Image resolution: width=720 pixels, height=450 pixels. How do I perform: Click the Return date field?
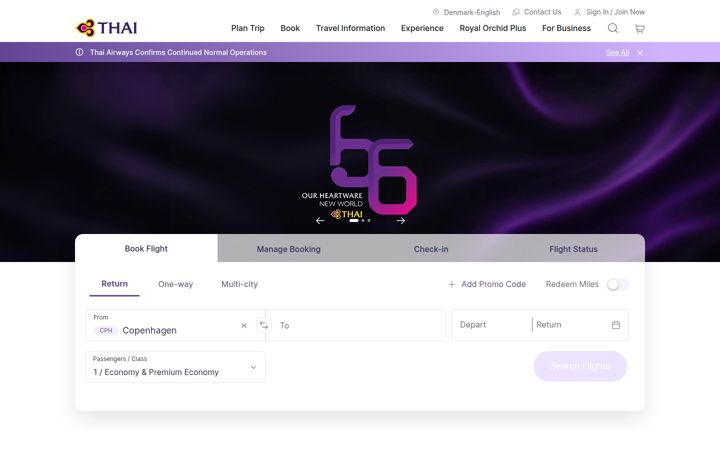click(x=571, y=325)
